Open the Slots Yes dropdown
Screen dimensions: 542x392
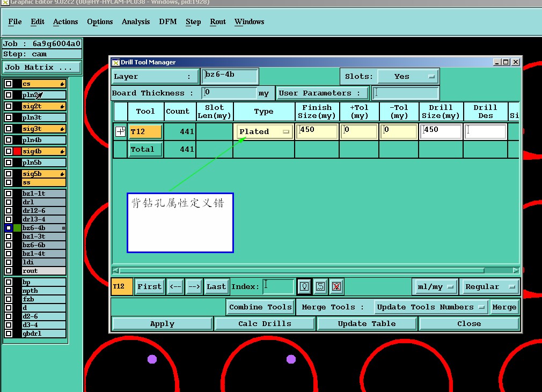(408, 77)
